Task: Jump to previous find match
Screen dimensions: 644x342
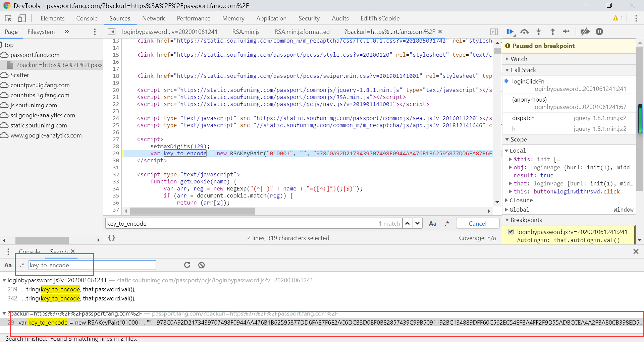Action: [x=407, y=223]
